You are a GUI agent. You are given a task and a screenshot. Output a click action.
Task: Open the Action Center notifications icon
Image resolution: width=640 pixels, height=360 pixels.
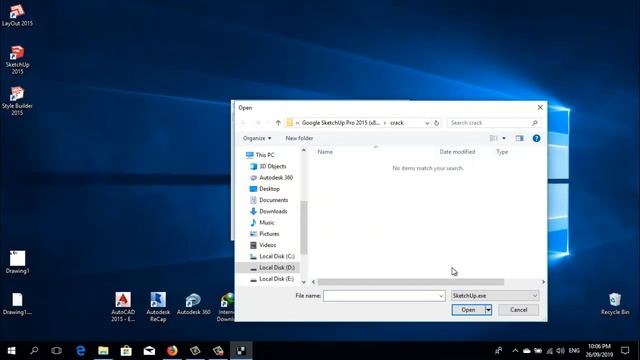point(625,351)
